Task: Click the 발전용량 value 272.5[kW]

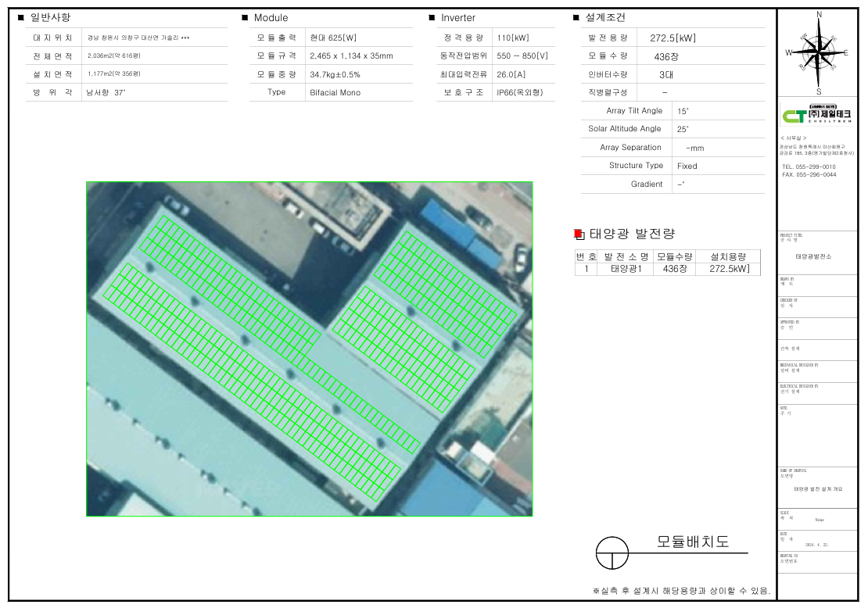Action: (673, 38)
